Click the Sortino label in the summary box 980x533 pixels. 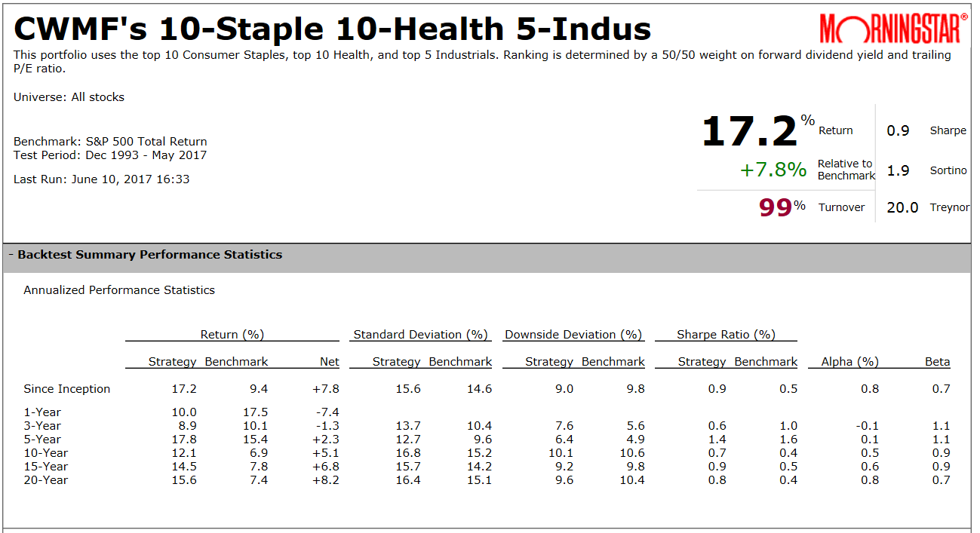point(948,170)
